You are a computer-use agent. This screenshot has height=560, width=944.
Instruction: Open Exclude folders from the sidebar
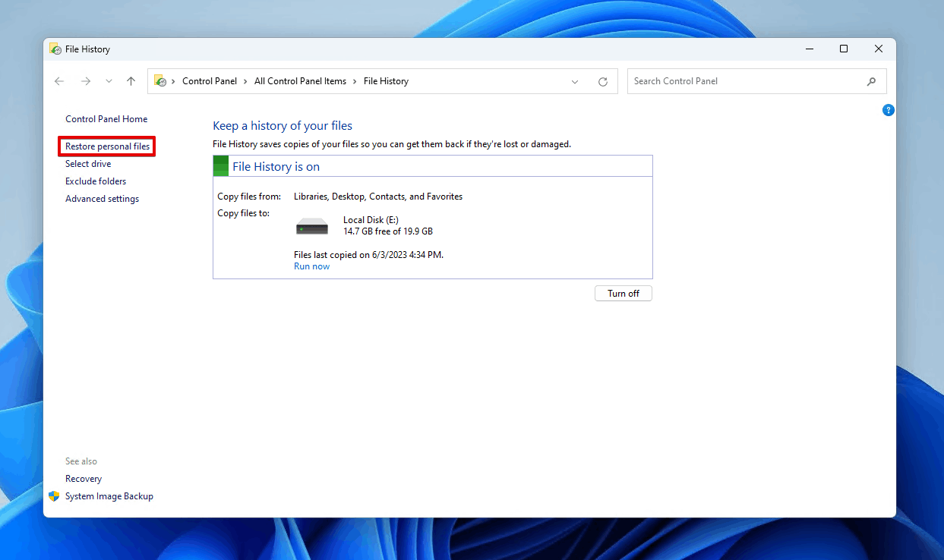coord(96,181)
